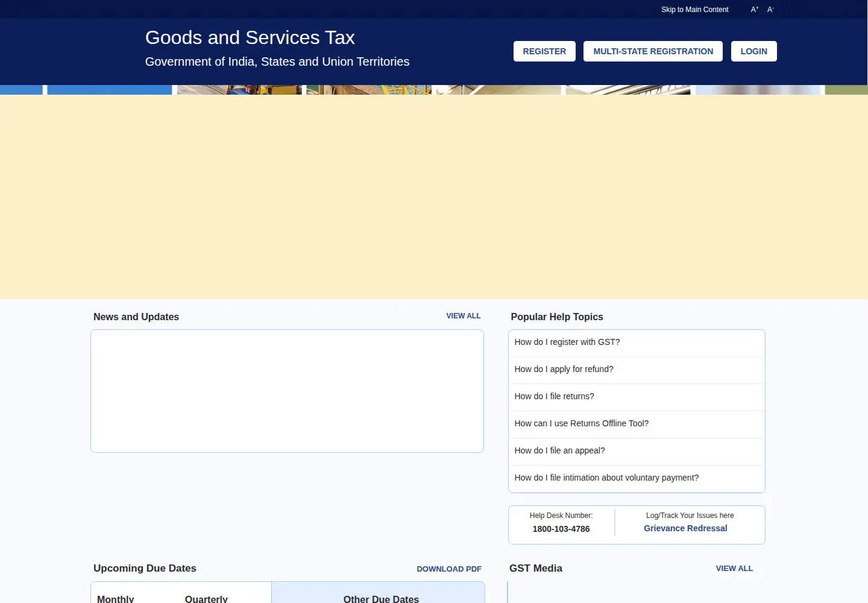Click the 'Log/Track Your Issues here' text
This screenshot has height=603, width=868.
tap(690, 516)
